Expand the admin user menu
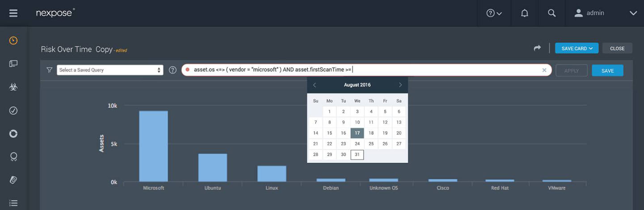 [605, 13]
